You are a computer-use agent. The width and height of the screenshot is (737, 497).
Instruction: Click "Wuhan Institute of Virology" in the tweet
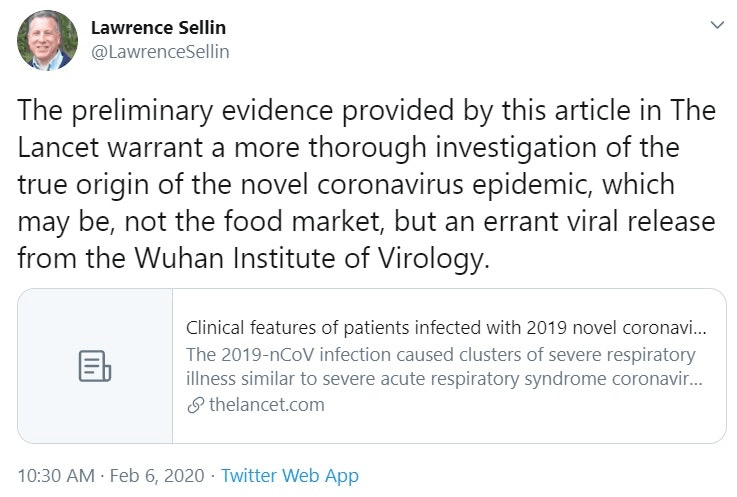pos(320,258)
